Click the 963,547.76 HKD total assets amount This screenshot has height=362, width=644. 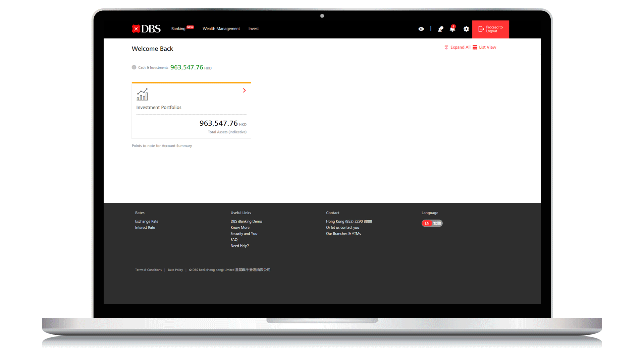click(x=219, y=123)
